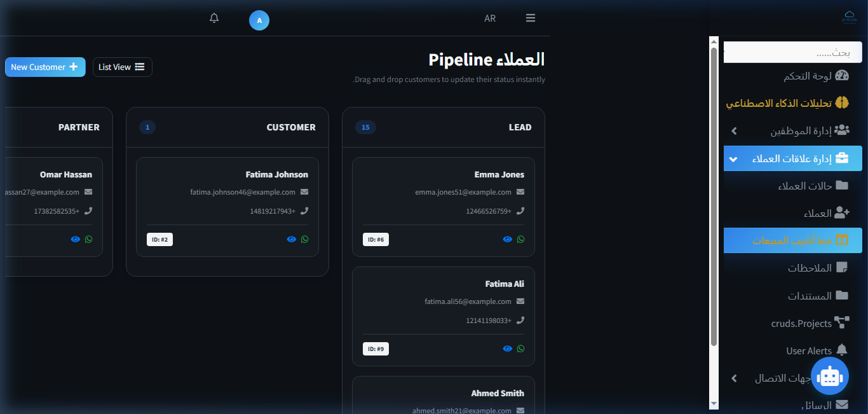View Fatima Ali details via eye icon
Viewport: 868px width, 414px height.
click(508, 348)
